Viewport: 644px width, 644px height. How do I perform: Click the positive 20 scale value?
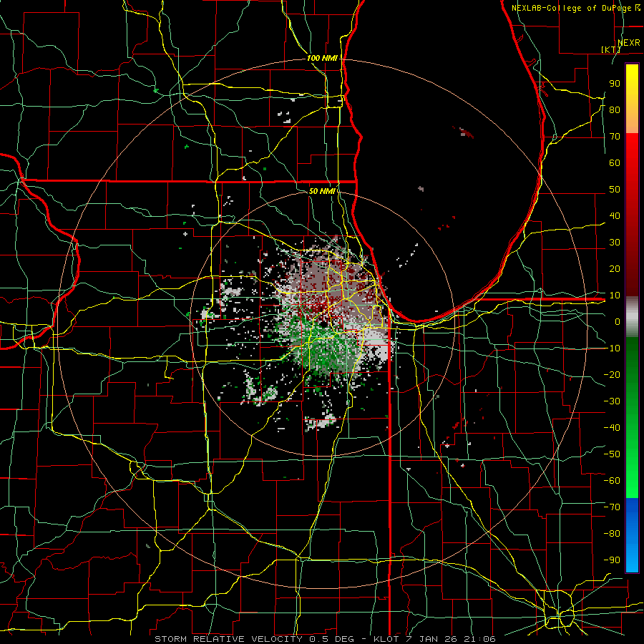click(615, 268)
